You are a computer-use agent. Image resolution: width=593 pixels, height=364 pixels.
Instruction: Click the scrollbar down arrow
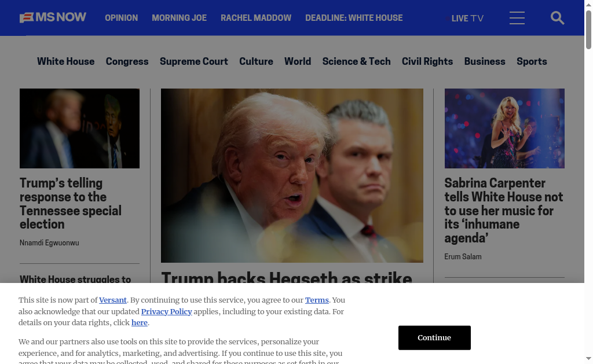click(588, 358)
